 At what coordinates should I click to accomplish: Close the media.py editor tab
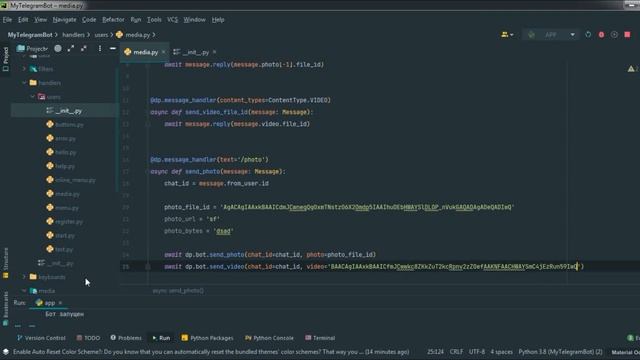point(164,52)
